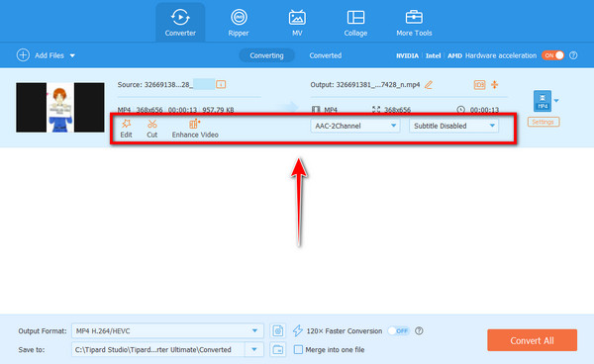Open source file info icon
Screen dimensions: 594x364
[x=221, y=84]
